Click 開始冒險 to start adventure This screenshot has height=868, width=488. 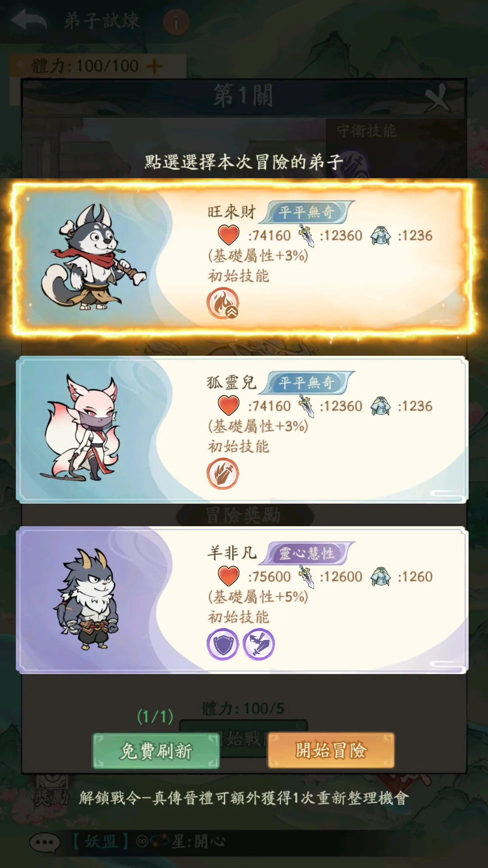(331, 750)
